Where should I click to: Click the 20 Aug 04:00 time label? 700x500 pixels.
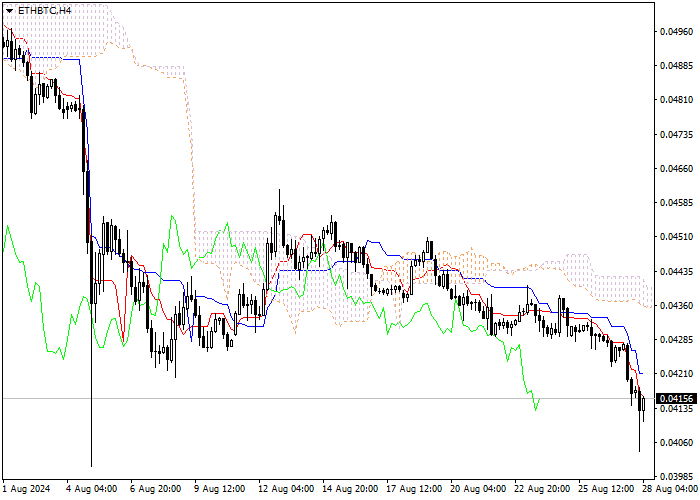(x=479, y=489)
